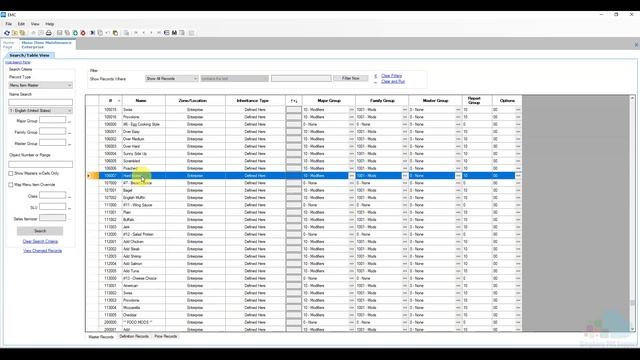The image size is (640, 360).
Task: Click the Save All toolbar icon
Action: pyautogui.click(x=67, y=33)
